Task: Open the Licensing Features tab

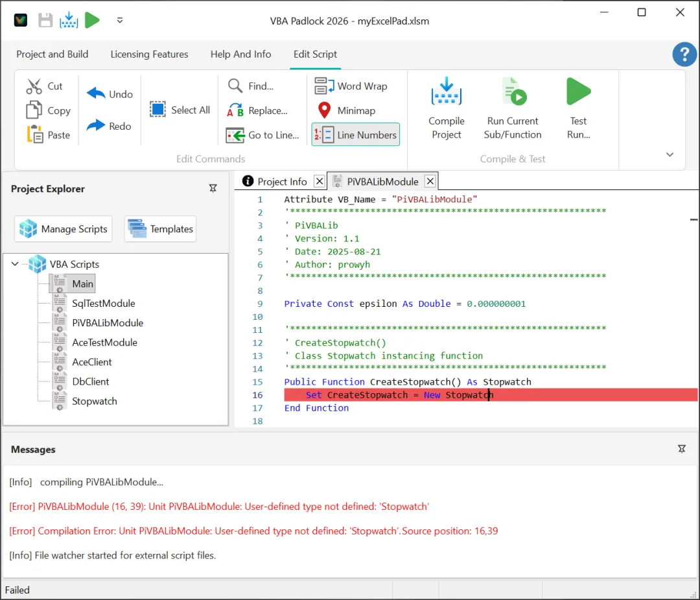Action: pyautogui.click(x=149, y=54)
